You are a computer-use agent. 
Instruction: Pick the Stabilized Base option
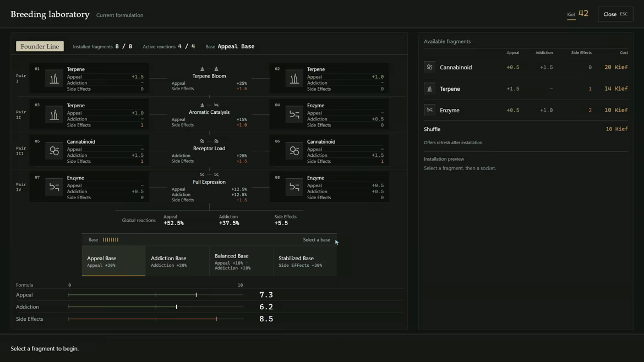[x=305, y=261]
